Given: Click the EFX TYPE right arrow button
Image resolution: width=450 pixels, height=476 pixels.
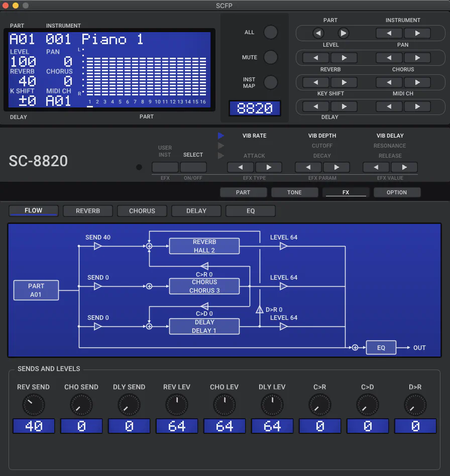Looking at the screenshot, I should click(x=268, y=167).
